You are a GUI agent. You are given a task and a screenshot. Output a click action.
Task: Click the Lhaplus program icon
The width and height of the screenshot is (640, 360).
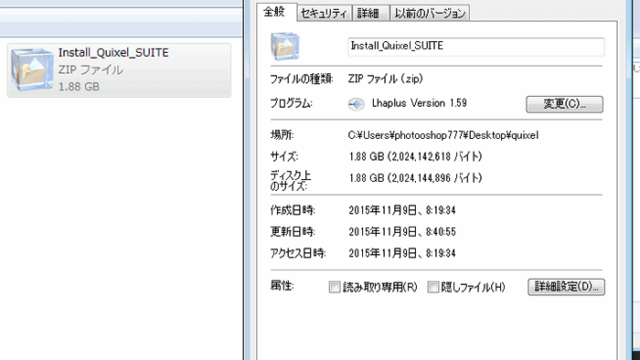(x=356, y=104)
